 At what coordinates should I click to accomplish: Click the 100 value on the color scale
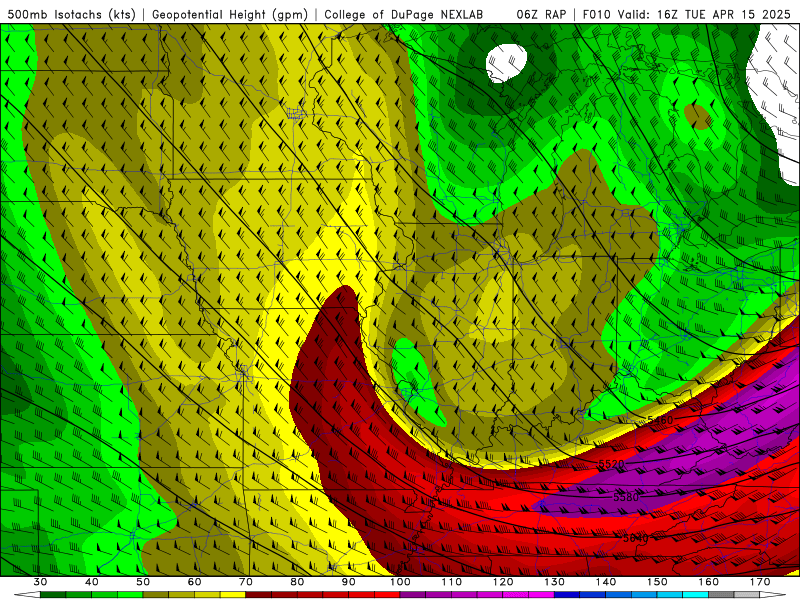click(x=400, y=582)
